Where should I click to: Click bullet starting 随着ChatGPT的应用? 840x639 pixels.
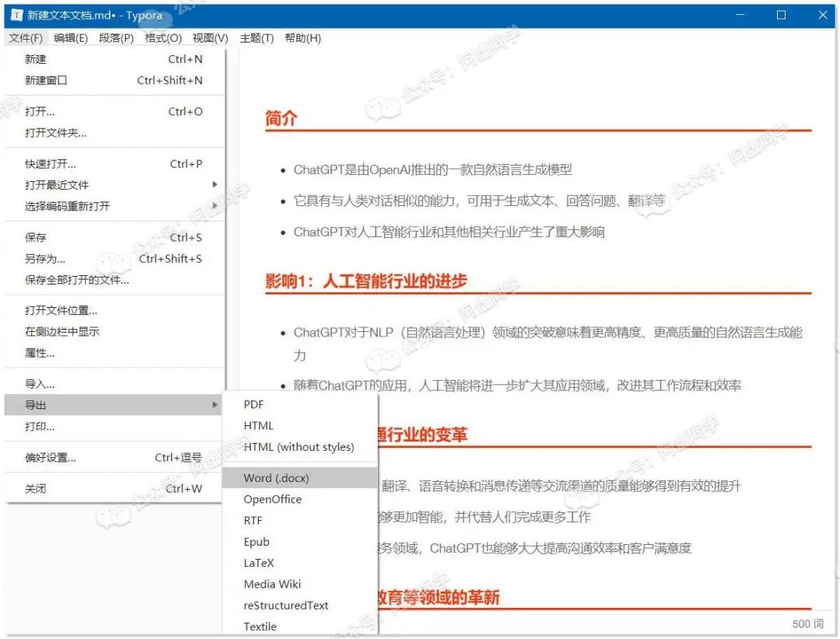coord(517,385)
